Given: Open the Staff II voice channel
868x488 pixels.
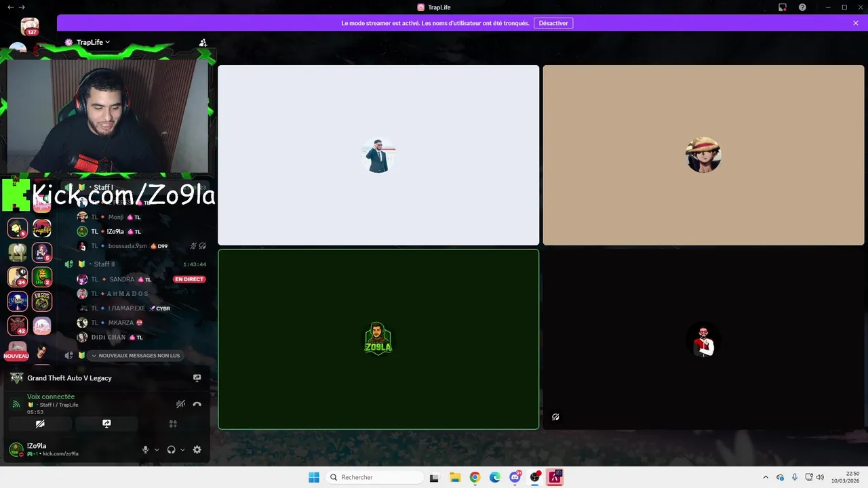Looking at the screenshot, I should [136, 264].
